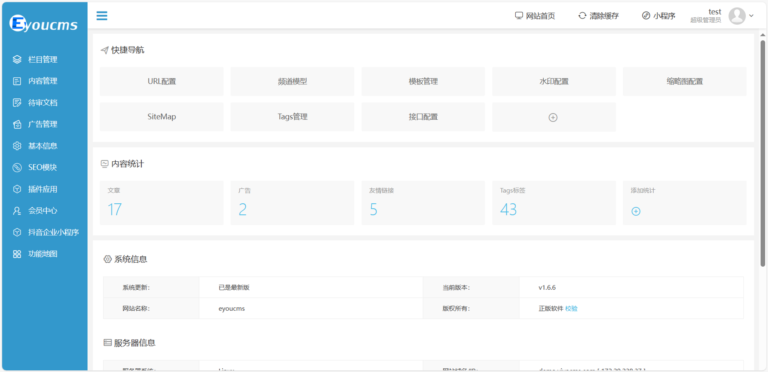Open 功能地图 in the sidebar

43,254
